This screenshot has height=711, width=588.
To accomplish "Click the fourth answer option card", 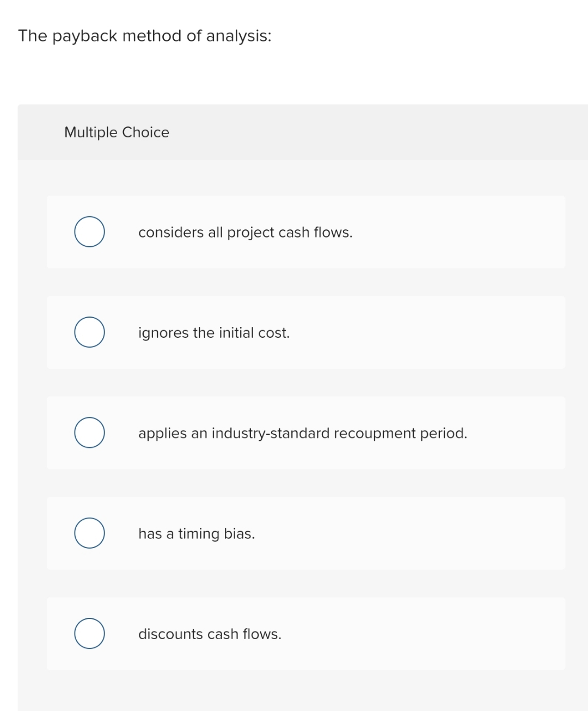I will (305, 533).
